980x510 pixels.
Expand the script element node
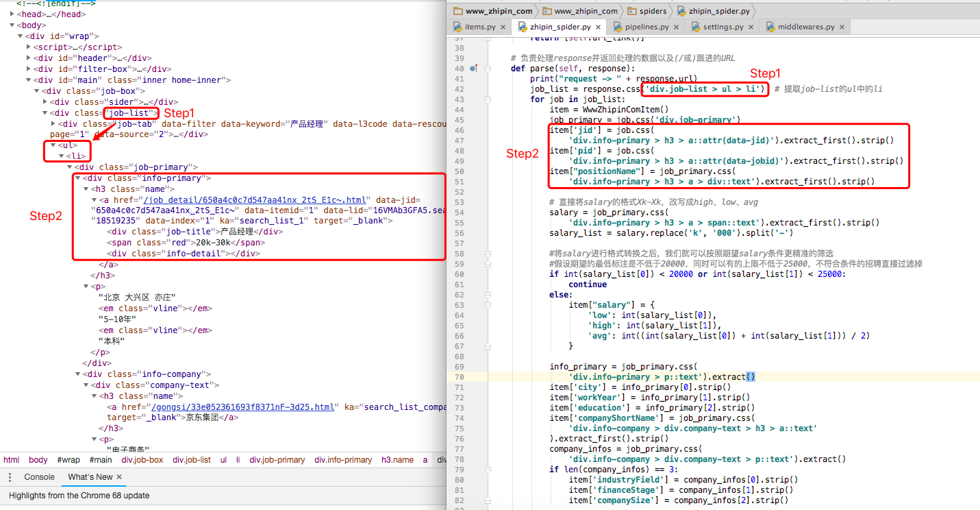coord(29,47)
